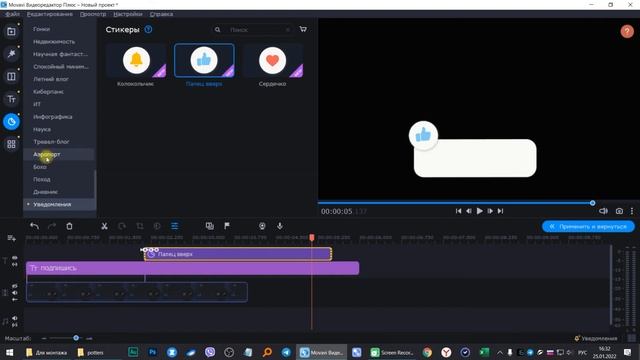Toggle visibility of the title track

(x=15, y=258)
